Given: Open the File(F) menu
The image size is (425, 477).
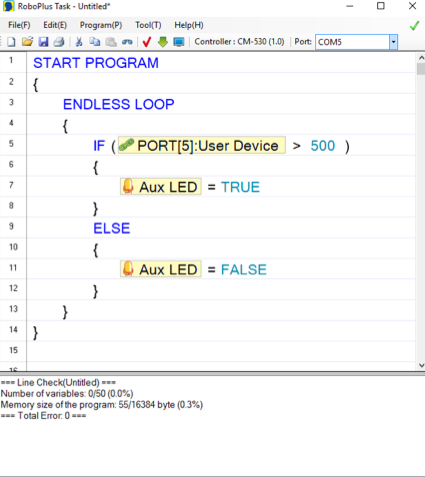Looking at the screenshot, I should pyautogui.click(x=19, y=25).
